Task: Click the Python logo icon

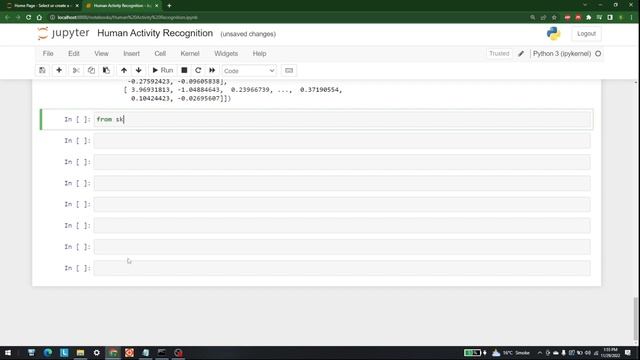Action: coord(553,33)
